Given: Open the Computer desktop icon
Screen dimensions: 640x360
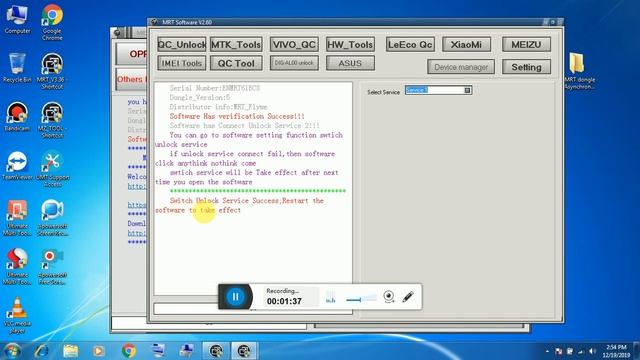Looking at the screenshot, I should [17, 20].
